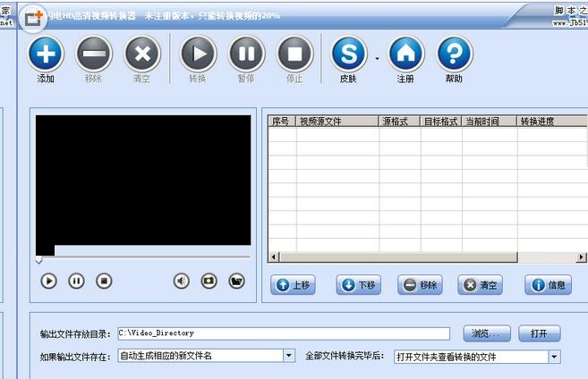Click the Clear (清空) button below the list
Image resolution: width=588 pixels, height=379 pixels.
pyautogui.click(x=480, y=285)
